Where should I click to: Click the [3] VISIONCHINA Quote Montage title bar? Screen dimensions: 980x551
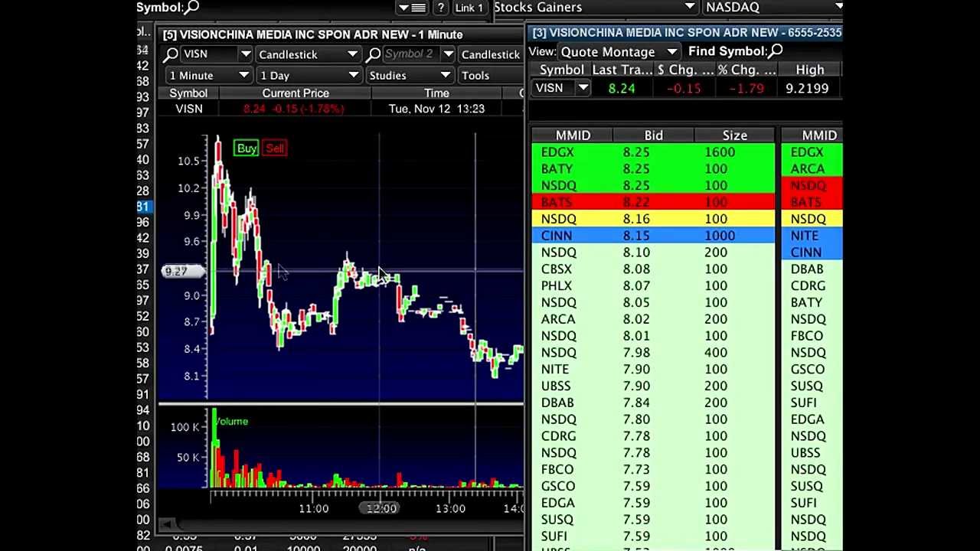pyautogui.click(x=686, y=33)
